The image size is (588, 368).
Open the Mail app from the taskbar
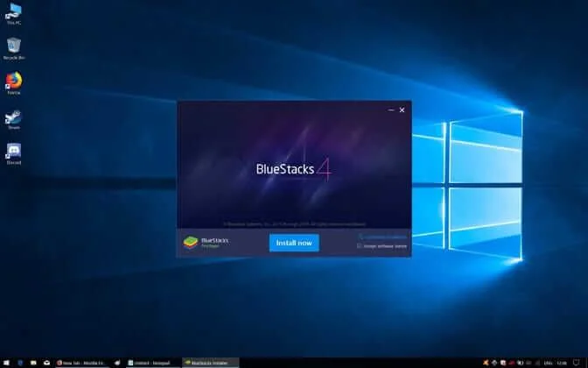coord(47,363)
